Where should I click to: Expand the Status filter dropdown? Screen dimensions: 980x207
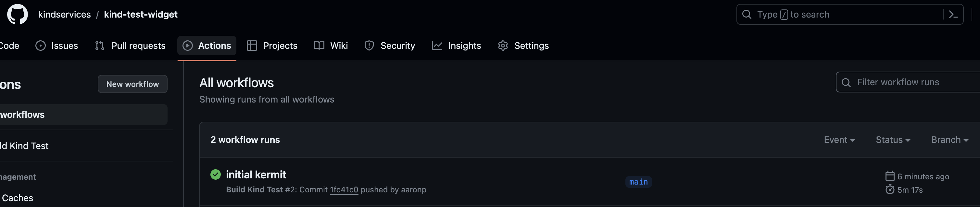pyautogui.click(x=893, y=140)
